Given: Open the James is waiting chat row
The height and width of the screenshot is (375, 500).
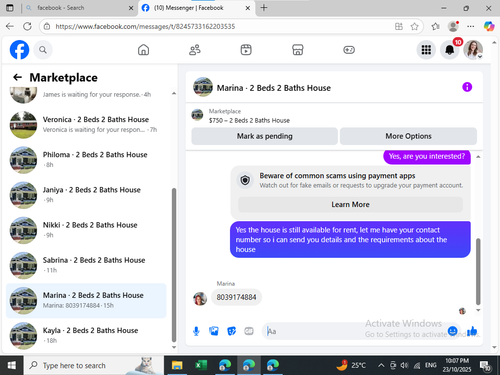Looking at the screenshot, I should click(87, 95).
